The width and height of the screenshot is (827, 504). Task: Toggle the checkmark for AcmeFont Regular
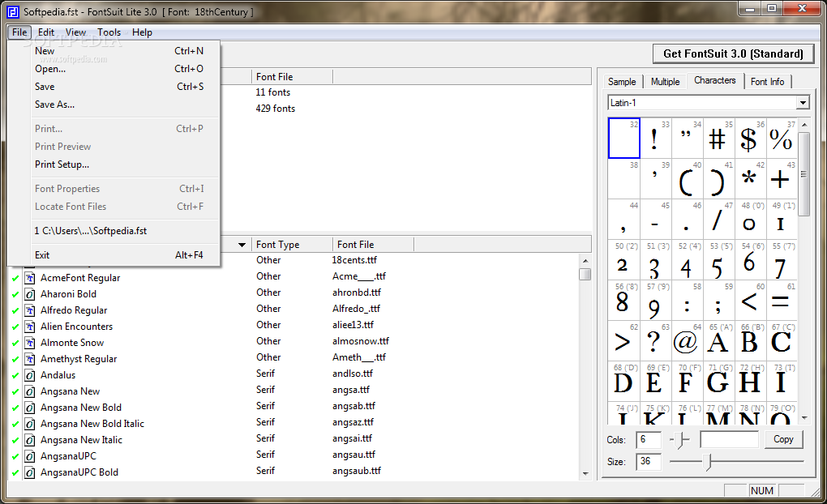point(15,279)
